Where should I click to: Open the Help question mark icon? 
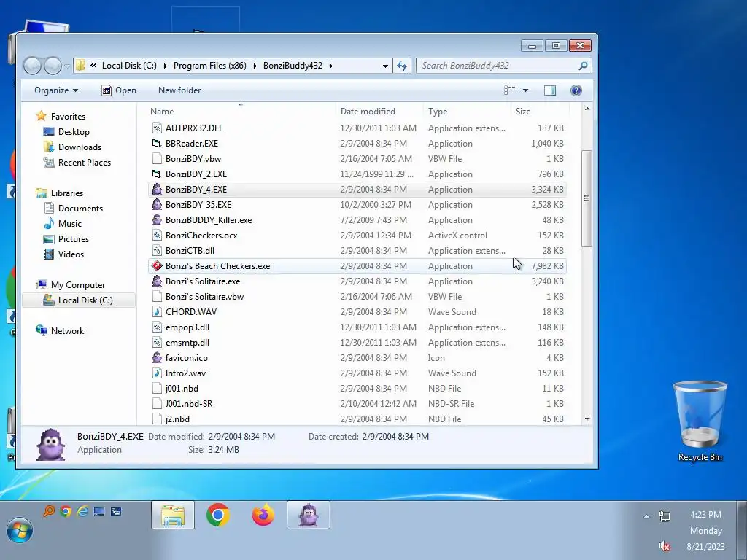[x=576, y=90]
